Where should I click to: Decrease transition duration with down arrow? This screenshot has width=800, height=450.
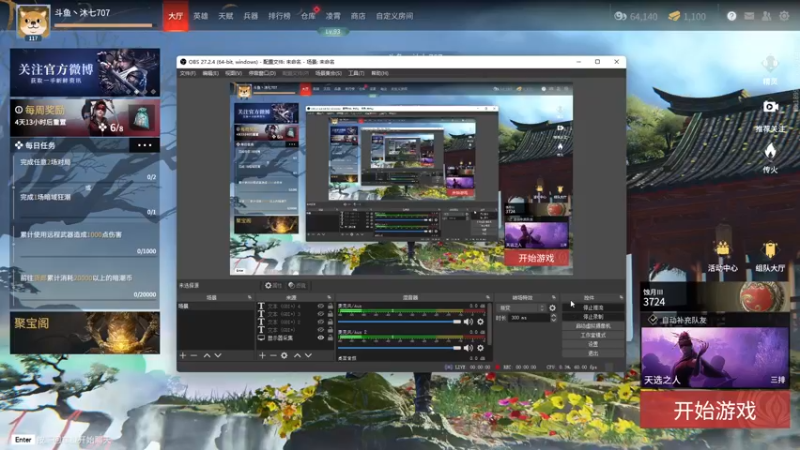pos(554,320)
